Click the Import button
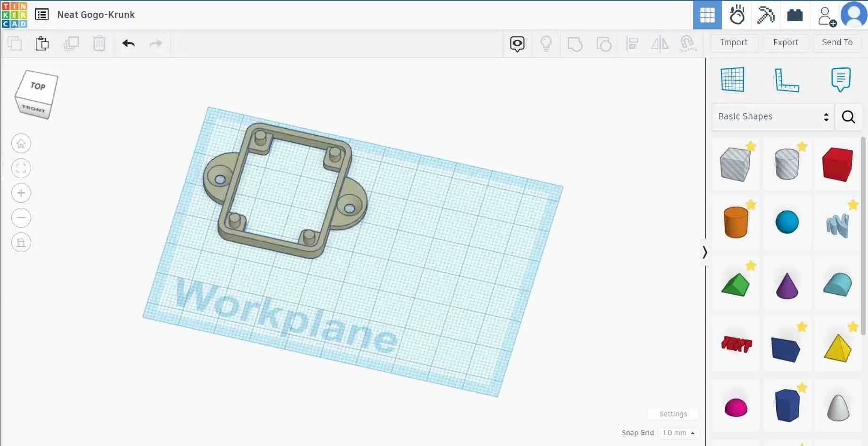The width and height of the screenshot is (868, 446). pos(734,42)
